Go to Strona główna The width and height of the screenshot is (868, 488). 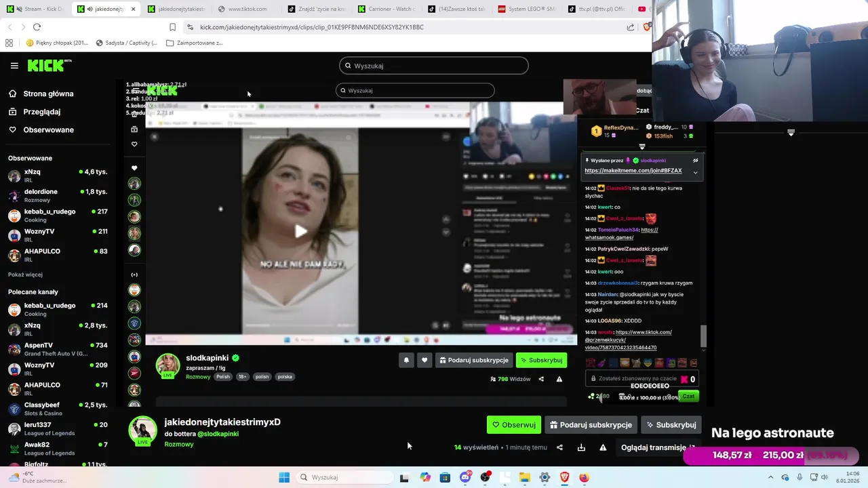[48, 94]
